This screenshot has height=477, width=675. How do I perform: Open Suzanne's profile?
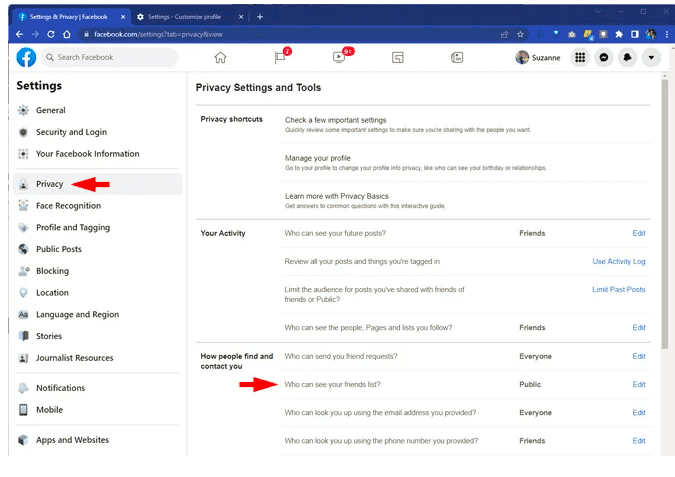(538, 57)
